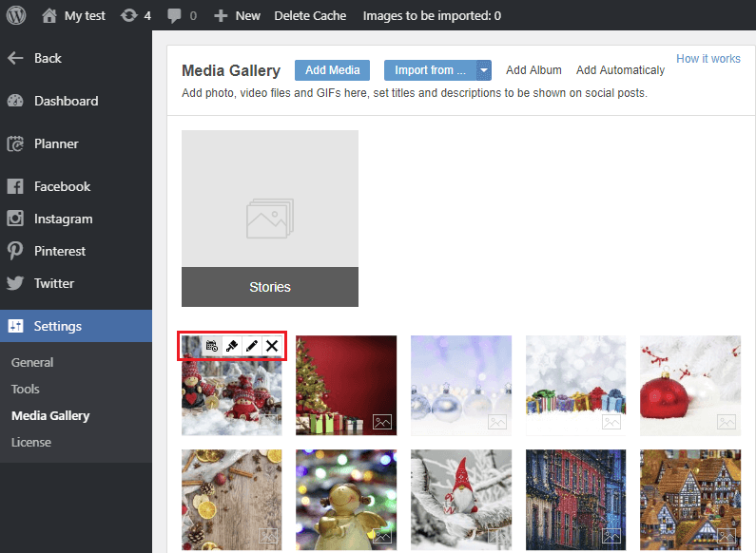Image resolution: width=756 pixels, height=553 pixels.
Task: Click image icon on red building thumbnail
Action: point(611,536)
